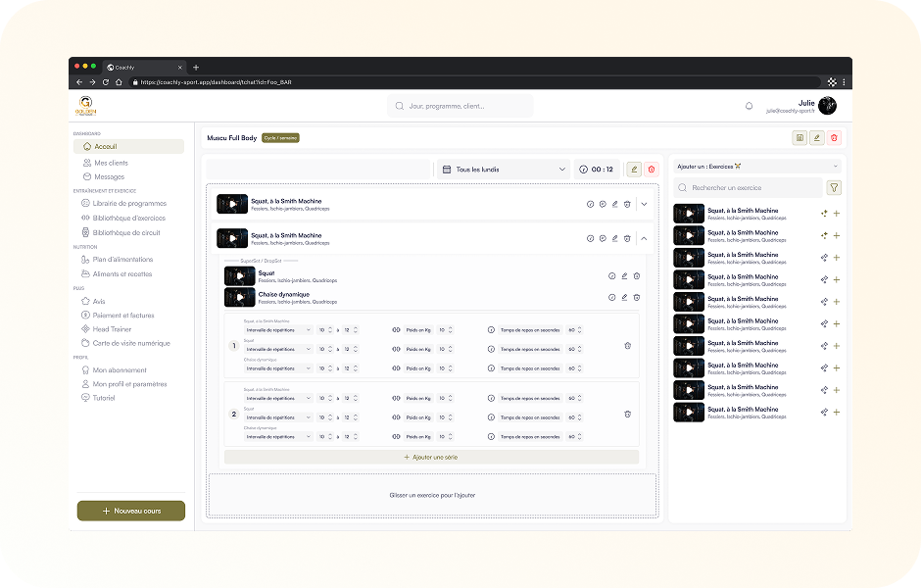Click the edit pencil icon for Chaise dynamique
Viewport: 921px width, 588px height.
pyautogui.click(x=624, y=296)
